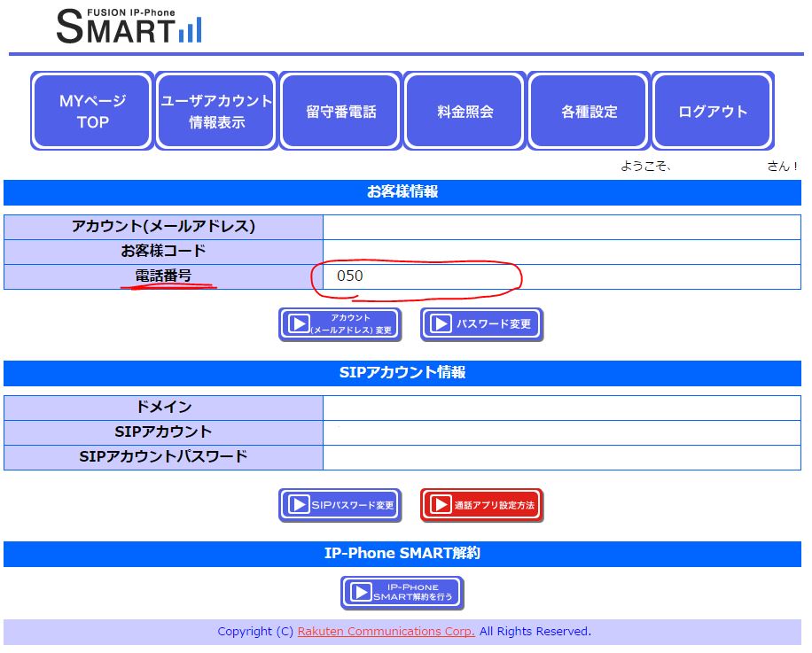Click the SIPアカウント情報 section header
This screenshot has height=653, width=812.
point(402,373)
